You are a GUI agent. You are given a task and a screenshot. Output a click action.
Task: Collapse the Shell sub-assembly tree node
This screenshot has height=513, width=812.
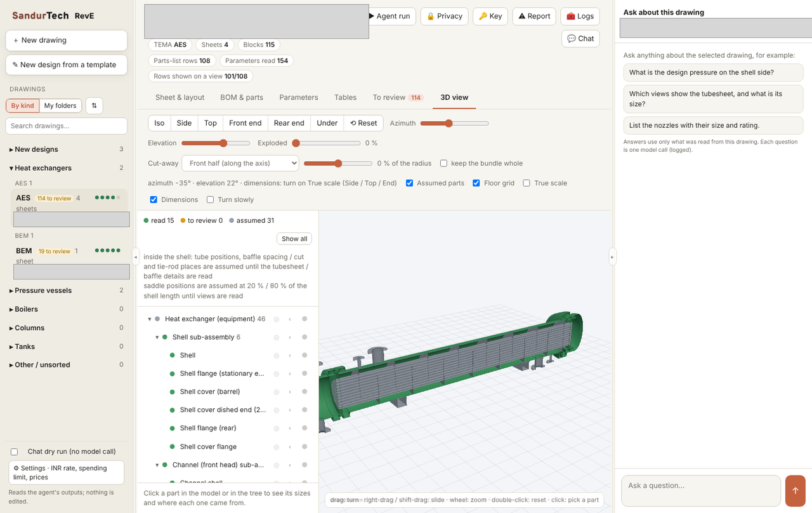point(157,337)
